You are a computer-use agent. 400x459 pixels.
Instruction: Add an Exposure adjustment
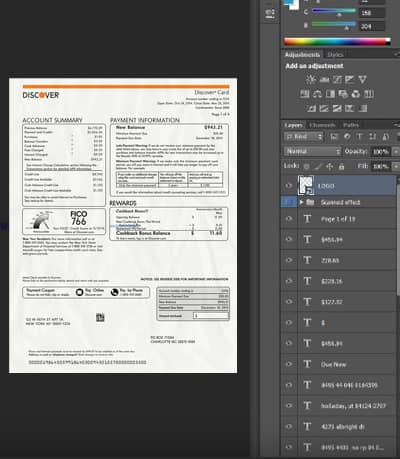350,79
